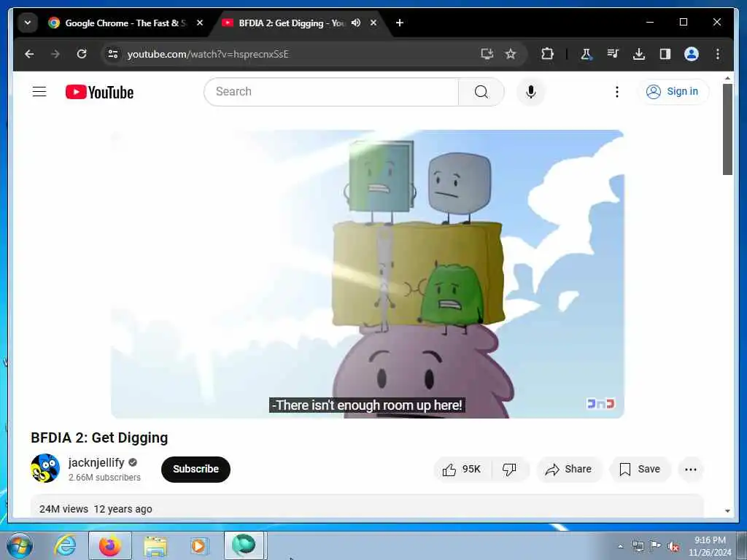
Task: Expand the 24M views description box
Action: 368,506
